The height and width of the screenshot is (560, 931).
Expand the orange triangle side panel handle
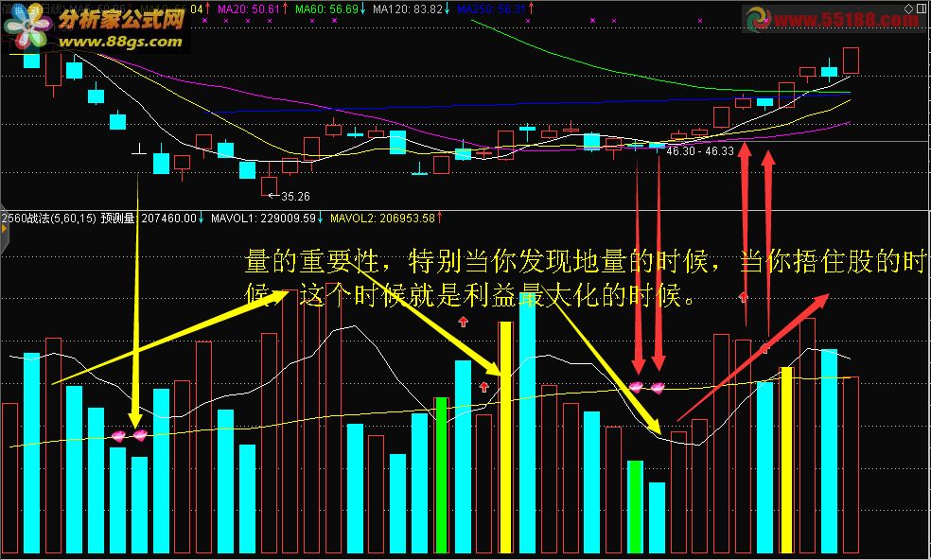(3, 229)
